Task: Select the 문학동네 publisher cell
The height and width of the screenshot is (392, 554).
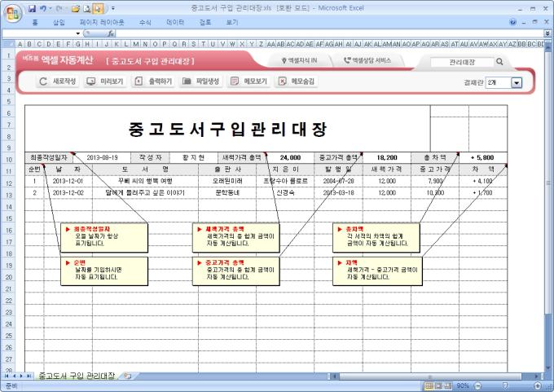Action: click(x=227, y=193)
